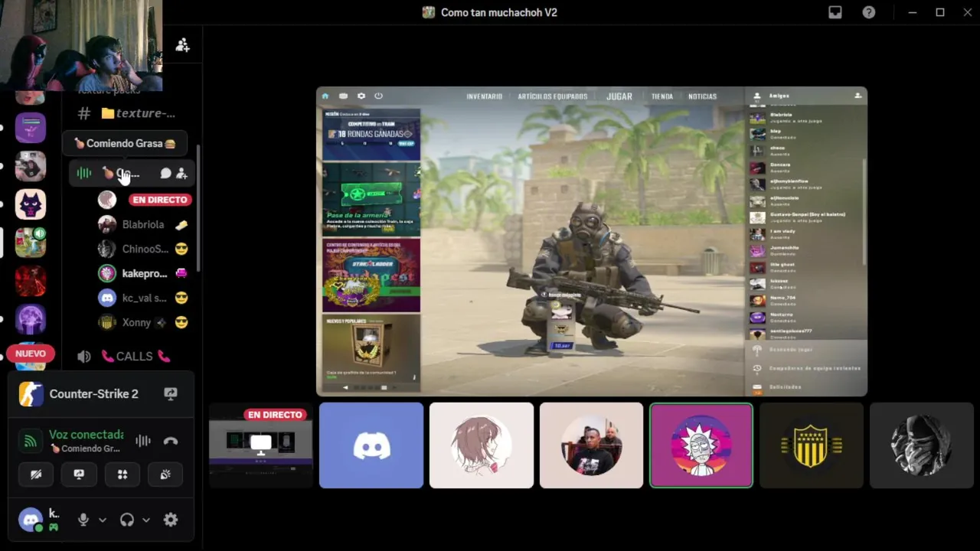980x551 pixels.
Task: Select user Blabriola in voice channel
Action: pyautogui.click(x=143, y=224)
